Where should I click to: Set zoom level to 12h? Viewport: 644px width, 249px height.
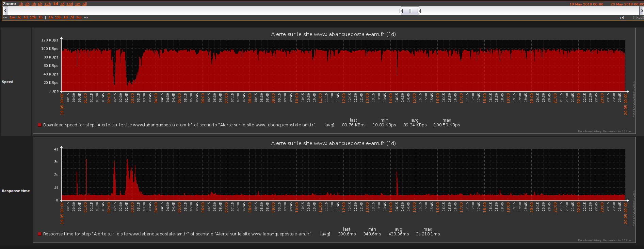pyautogui.click(x=47, y=4)
